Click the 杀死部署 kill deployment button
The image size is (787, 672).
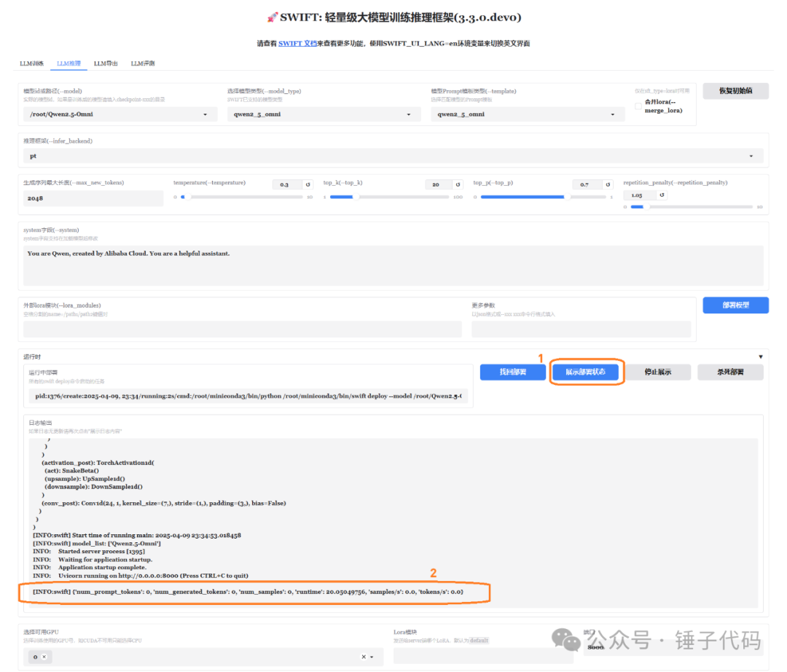coord(730,372)
